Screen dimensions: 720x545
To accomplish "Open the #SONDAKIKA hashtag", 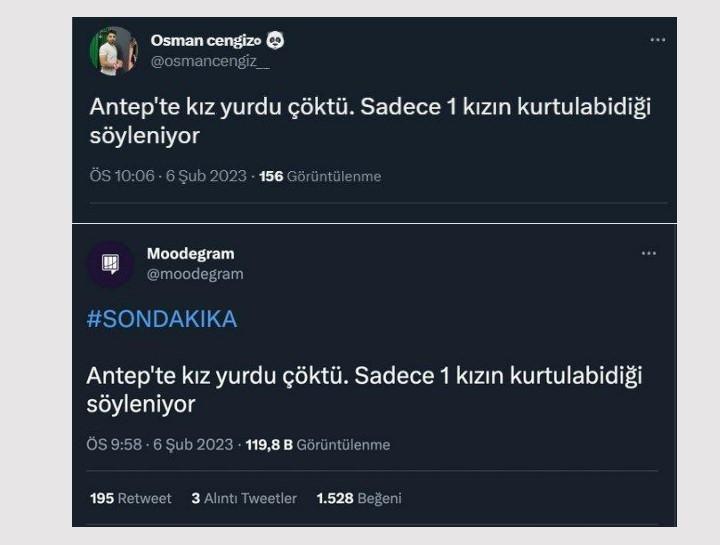I will pos(162,319).
